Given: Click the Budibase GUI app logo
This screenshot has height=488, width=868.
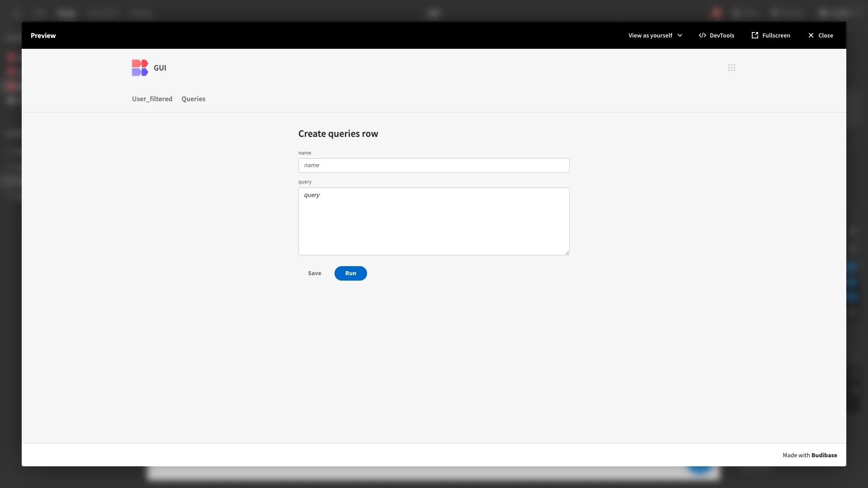Looking at the screenshot, I should [140, 68].
